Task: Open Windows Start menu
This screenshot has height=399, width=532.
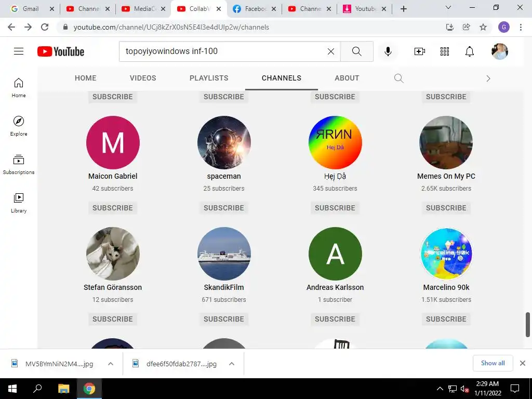Action: pyautogui.click(x=12, y=389)
